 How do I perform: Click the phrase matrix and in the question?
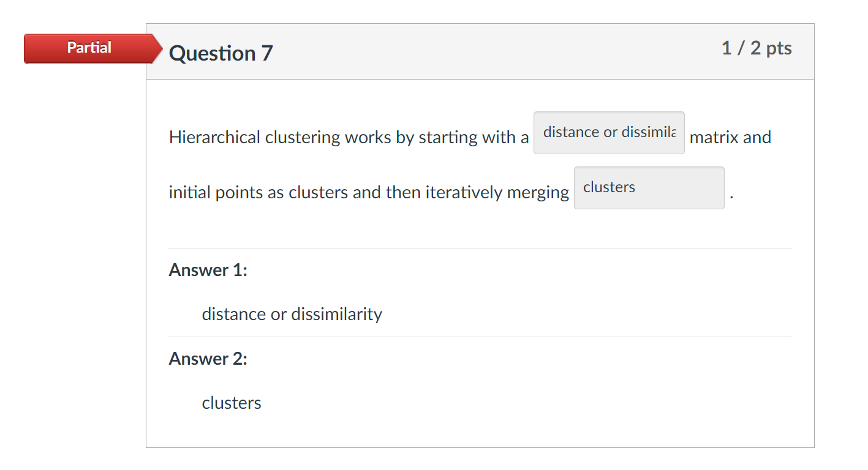coord(730,137)
